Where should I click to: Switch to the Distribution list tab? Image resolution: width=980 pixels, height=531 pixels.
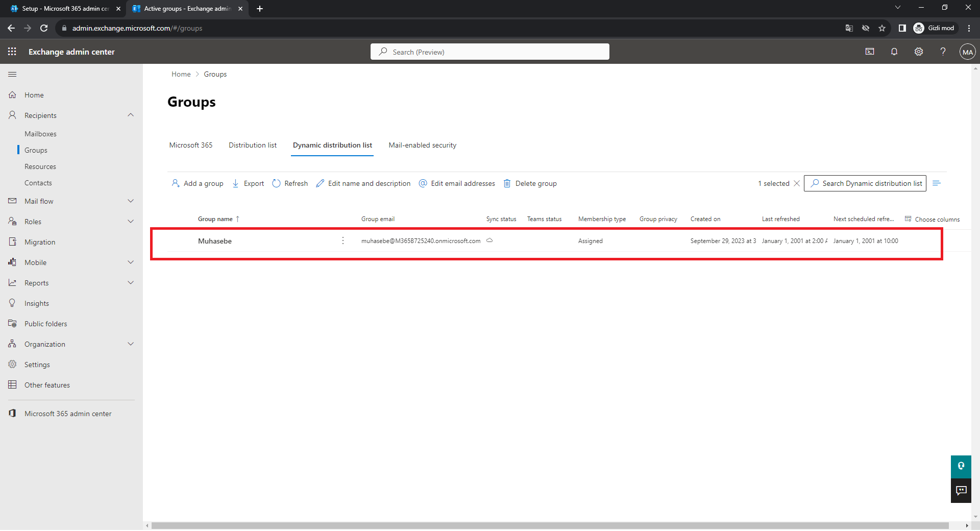click(x=252, y=146)
